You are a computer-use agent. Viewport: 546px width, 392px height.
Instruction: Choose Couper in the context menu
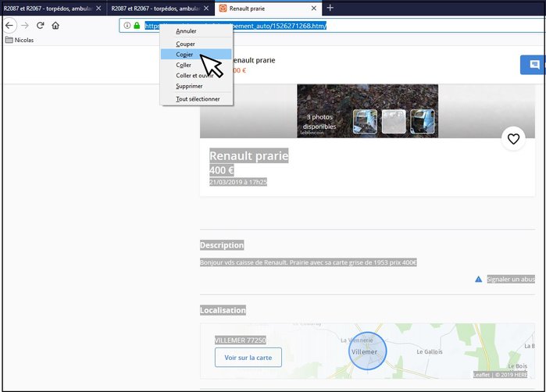click(x=196, y=44)
